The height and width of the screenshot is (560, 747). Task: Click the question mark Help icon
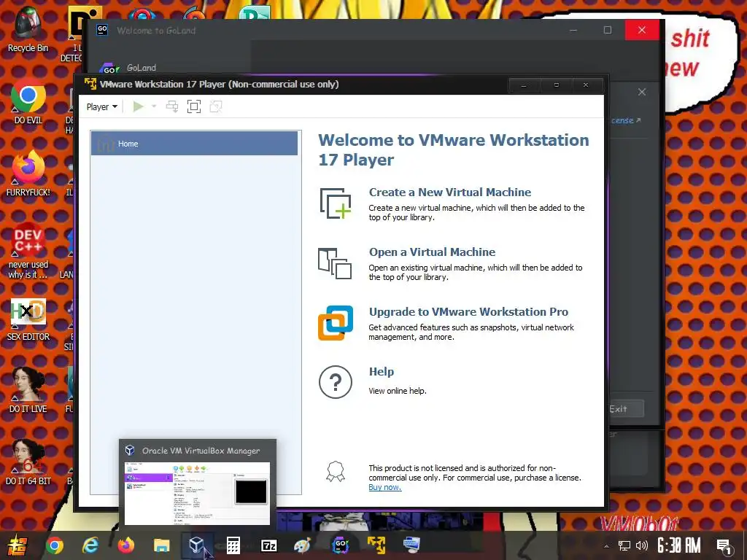pyautogui.click(x=336, y=382)
